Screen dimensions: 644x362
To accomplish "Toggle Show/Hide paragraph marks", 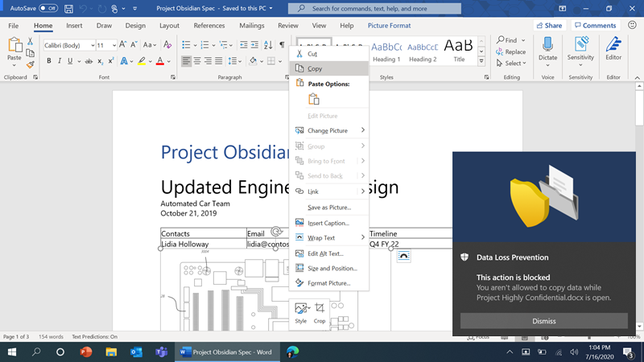I will [x=282, y=45].
